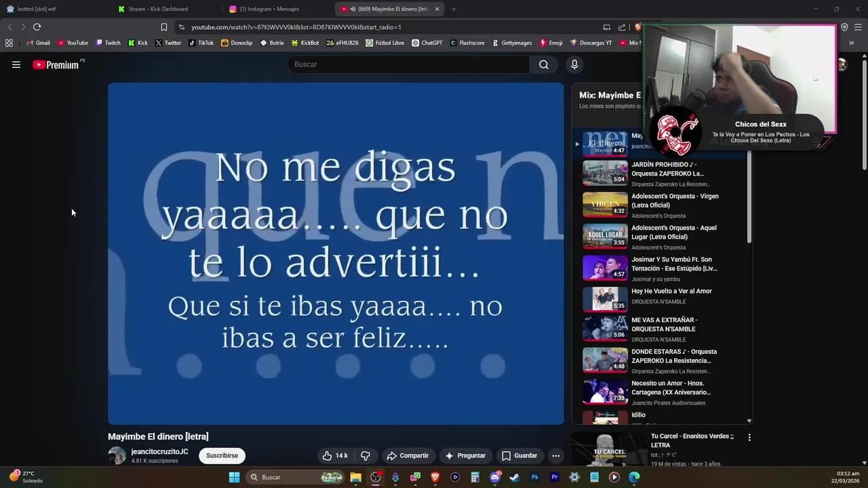
Task: Click the Compartir share button
Action: pos(408,455)
